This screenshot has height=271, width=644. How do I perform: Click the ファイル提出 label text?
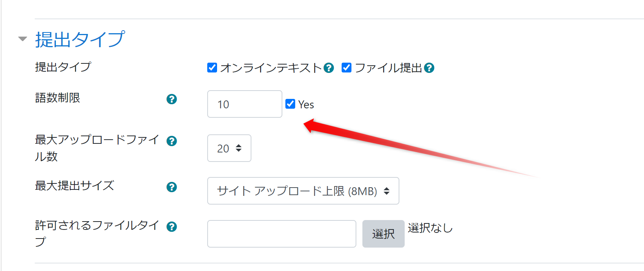coord(388,68)
